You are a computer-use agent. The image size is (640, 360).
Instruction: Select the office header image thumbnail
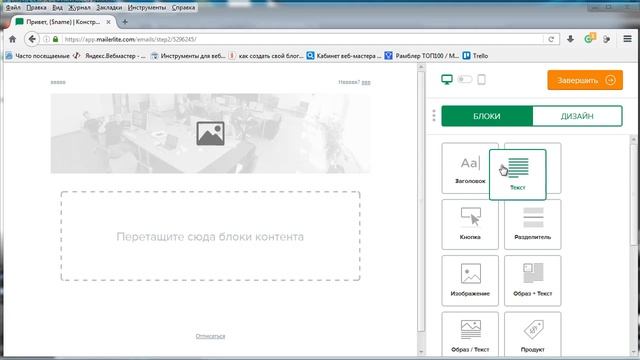pyautogui.click(x=210, y=133)
